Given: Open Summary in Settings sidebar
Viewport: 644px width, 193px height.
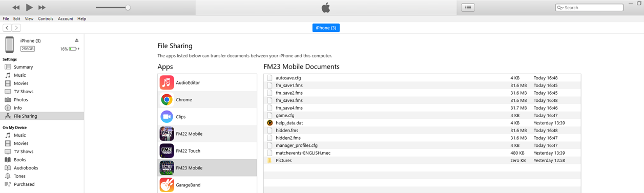Looking at the screenshot, I should 23,67.
